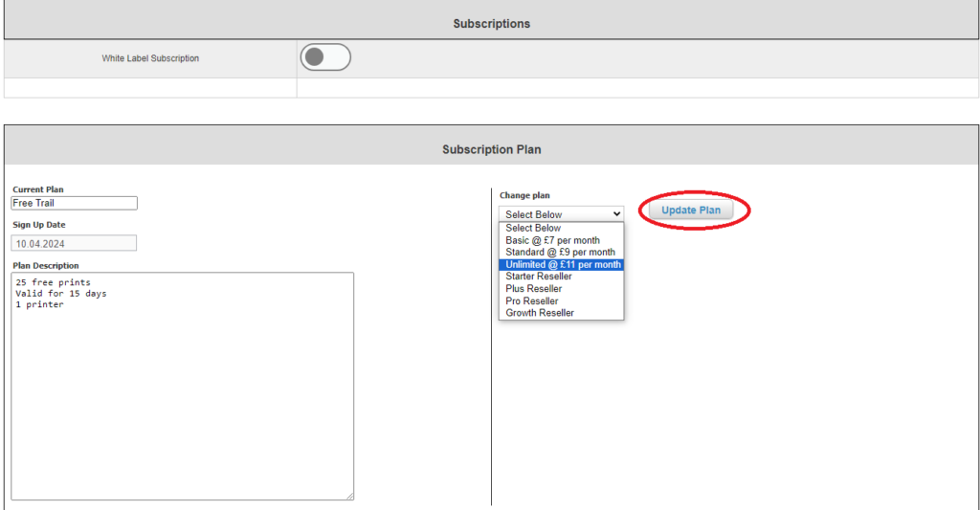The height and width of the screenshot is (510, 980).
Task: Pick the highlighted Unlimited @ £11 plan
Action: [563, 265]
